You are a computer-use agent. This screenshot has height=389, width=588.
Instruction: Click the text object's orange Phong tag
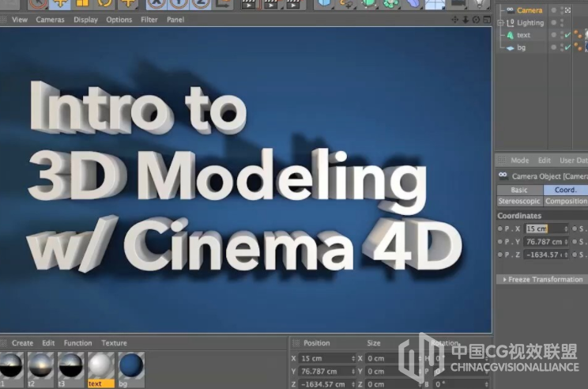[x=578, y=35]
